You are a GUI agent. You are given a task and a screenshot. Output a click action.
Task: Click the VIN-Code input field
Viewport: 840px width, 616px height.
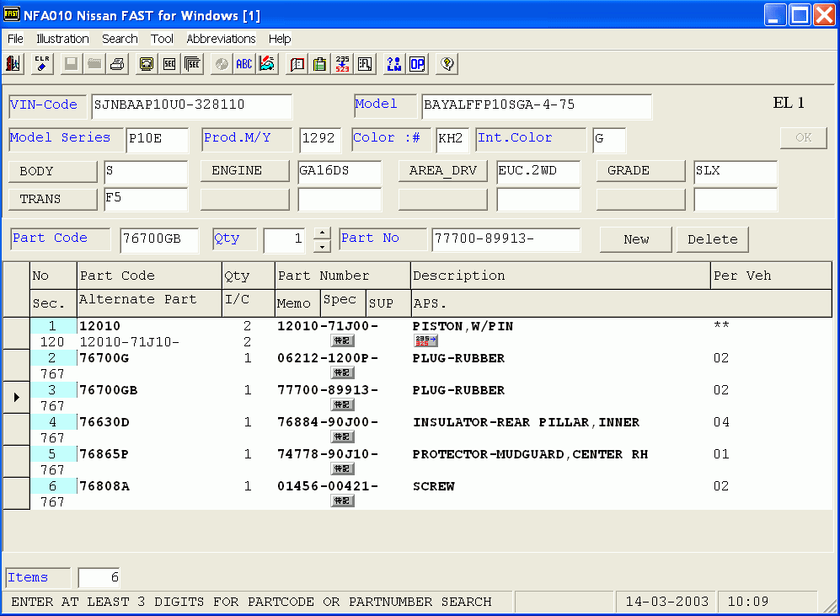tap(192, 105)
